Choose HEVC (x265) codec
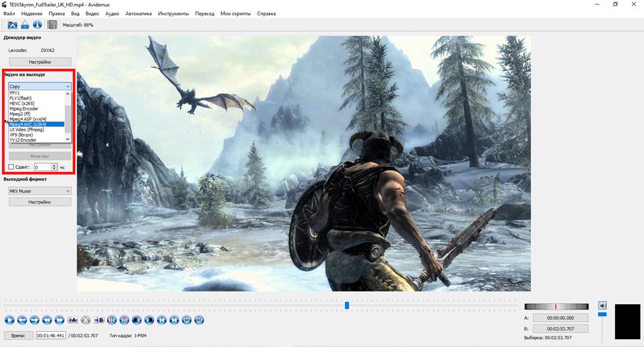Viewport: 644px width, 347px height. point(36,104)
